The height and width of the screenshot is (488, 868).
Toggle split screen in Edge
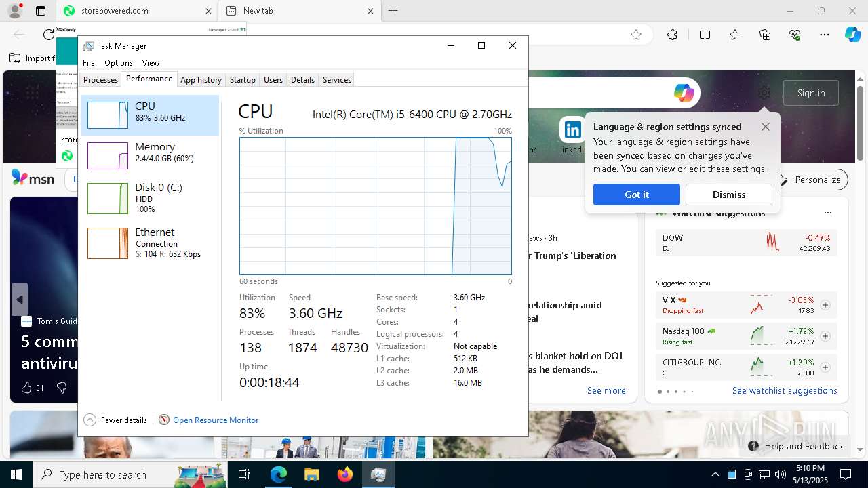tap(705, 35)
